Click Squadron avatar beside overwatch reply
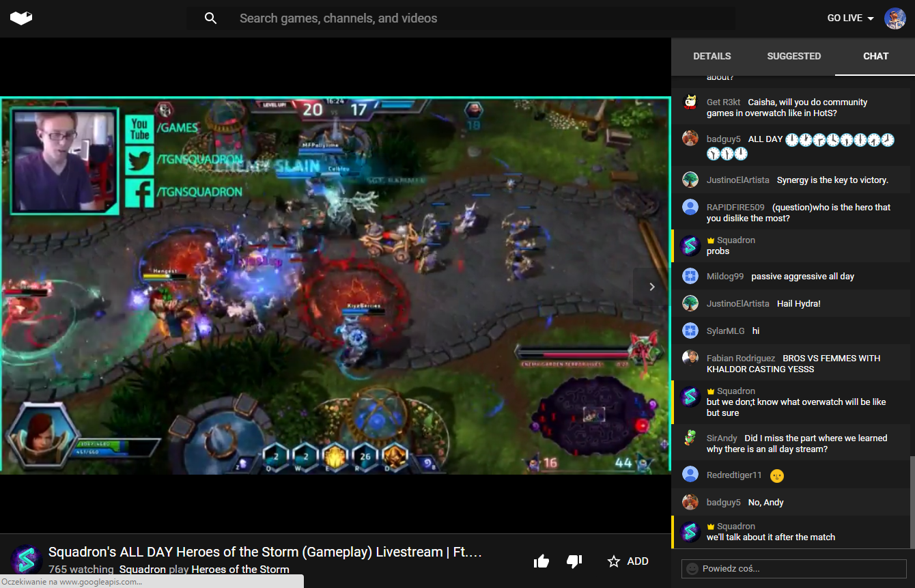This screenshot has width=915, height=588. pyautogui.click(x=690, y=396)
